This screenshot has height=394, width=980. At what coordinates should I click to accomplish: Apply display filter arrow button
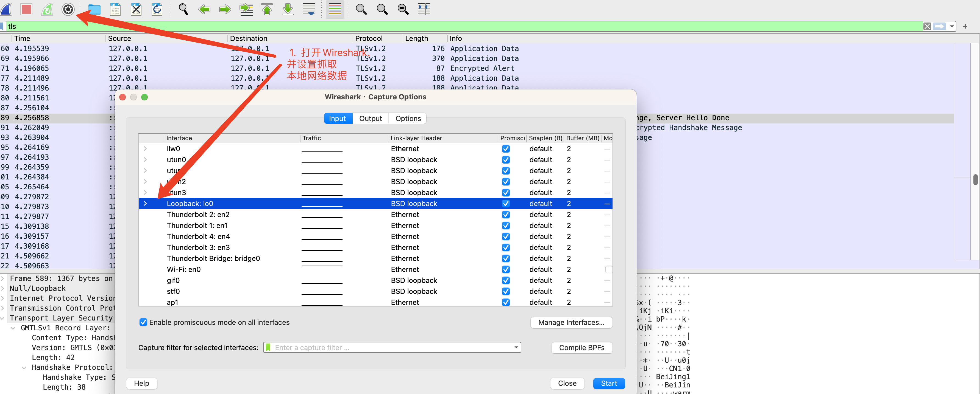click(x=940, y=26)
